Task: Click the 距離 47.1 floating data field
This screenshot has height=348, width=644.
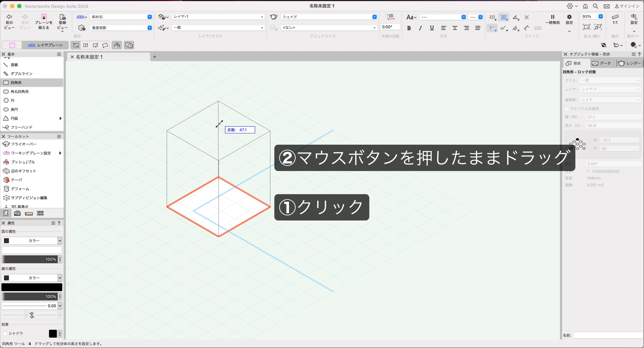Action: click(x=240, y=130)
